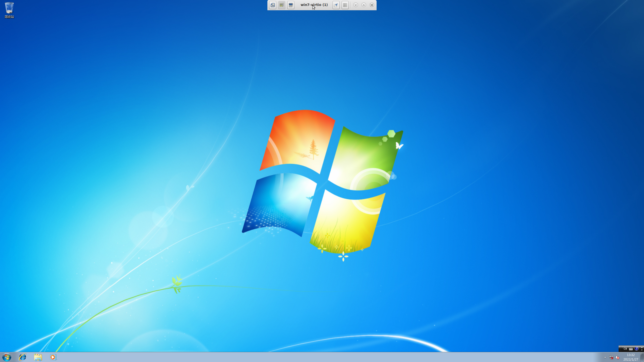Launch Internet Explorer from taskbar
This screenshot has height=362, width=644.
tap(23, 357)
